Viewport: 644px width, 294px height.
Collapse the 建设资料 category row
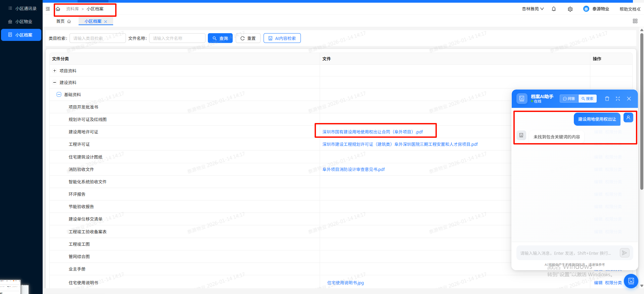click(55, 82)
